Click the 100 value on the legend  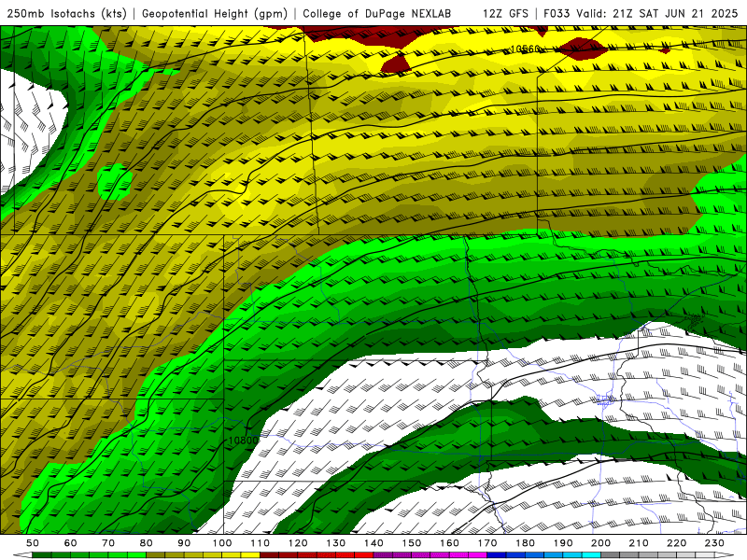pyautogui.click(x=222, y=543)
